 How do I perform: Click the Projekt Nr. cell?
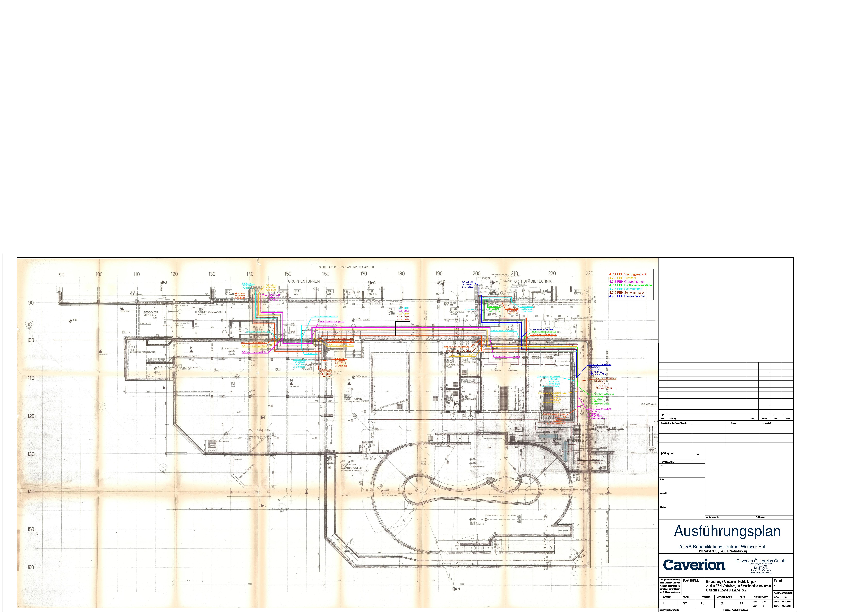coord(783,593)
